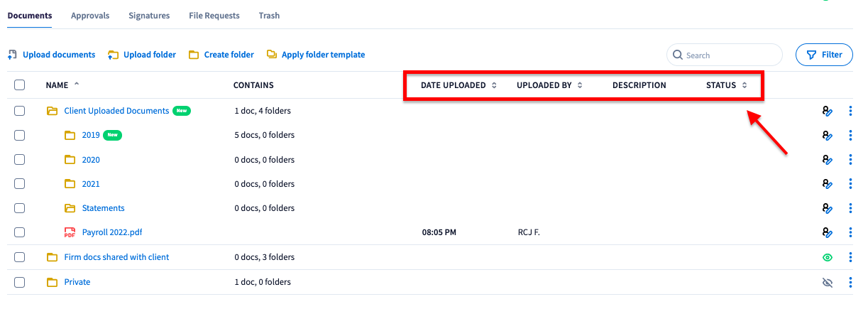Viewport: 868px width, 309px height.
Task: Sort by UPLOADED BY column
Action: 549,85
